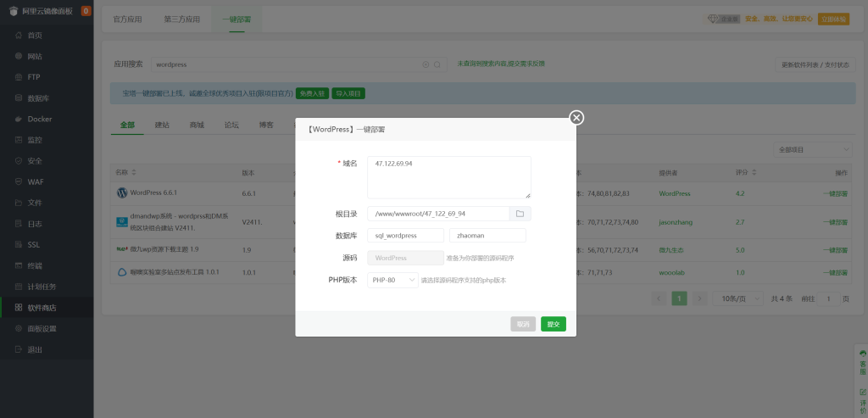
Task: Open the 10条/页 page size dropdown
Action: coord(738,298)
